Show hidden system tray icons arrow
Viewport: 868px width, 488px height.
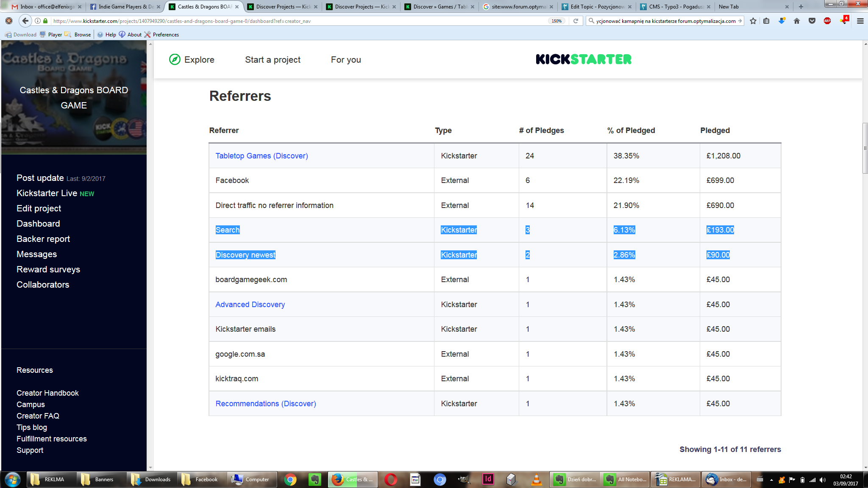771,480
